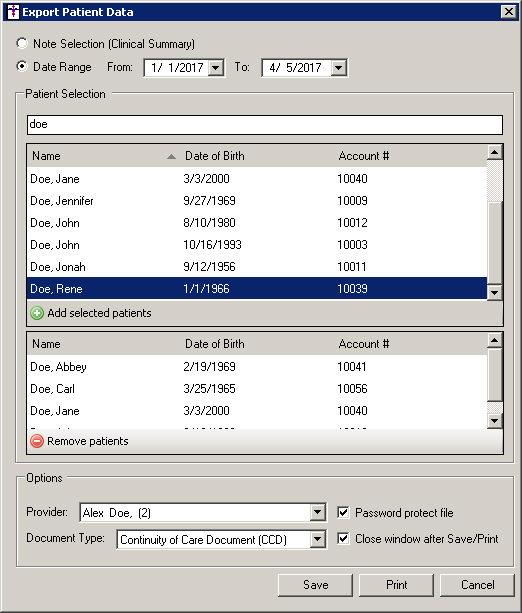Click the up arrow of selected patients list scrollbar
The width and height of the screenshot is (522, 613).
click(x=495, y=341)
